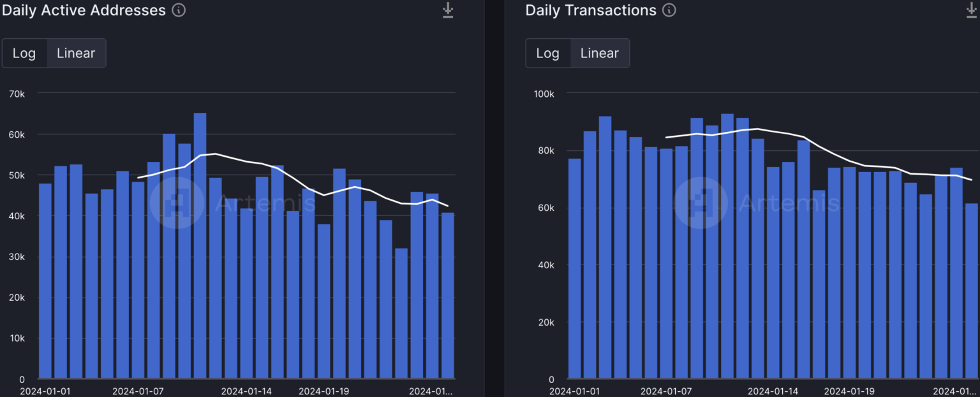The width and height of the screenshot is (980, 397).
Task: Open info tooltip icon for Daily Transactions
Action: tap(669, 10)
